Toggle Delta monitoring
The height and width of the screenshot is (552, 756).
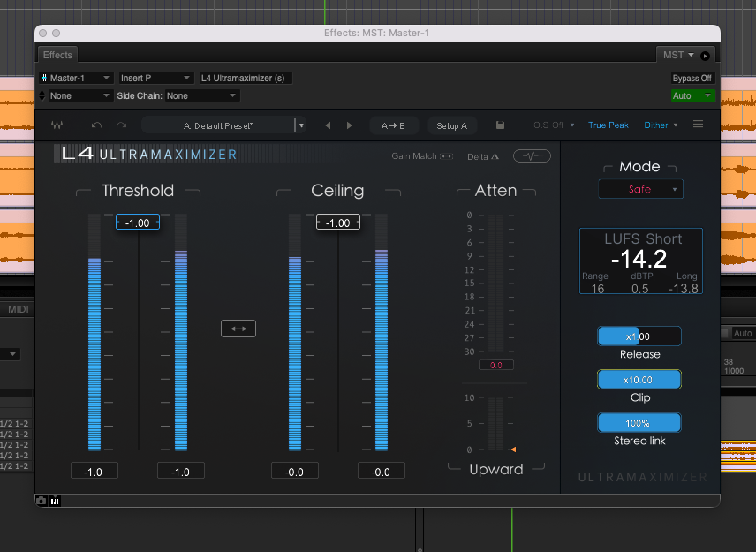tap(482, 156)
